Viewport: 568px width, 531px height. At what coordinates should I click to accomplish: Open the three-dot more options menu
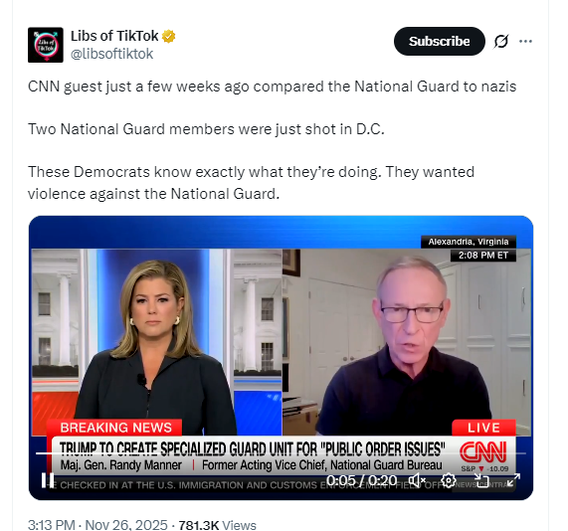526,41
